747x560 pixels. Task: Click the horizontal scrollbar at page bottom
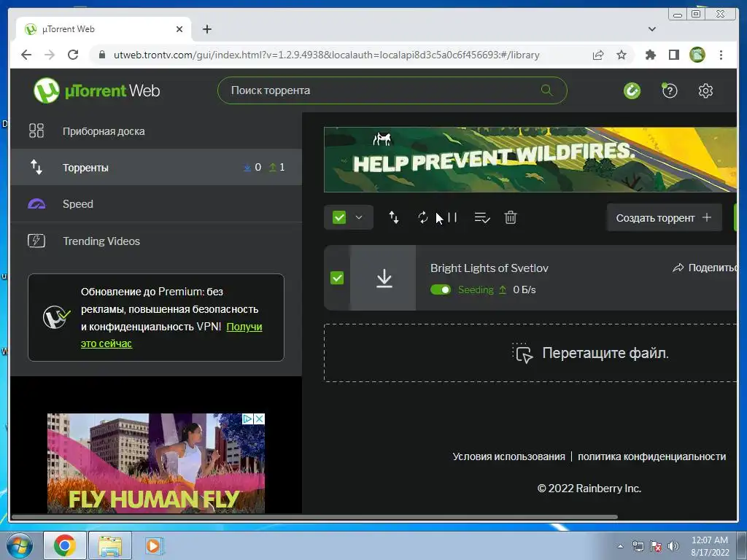(314, 517)
